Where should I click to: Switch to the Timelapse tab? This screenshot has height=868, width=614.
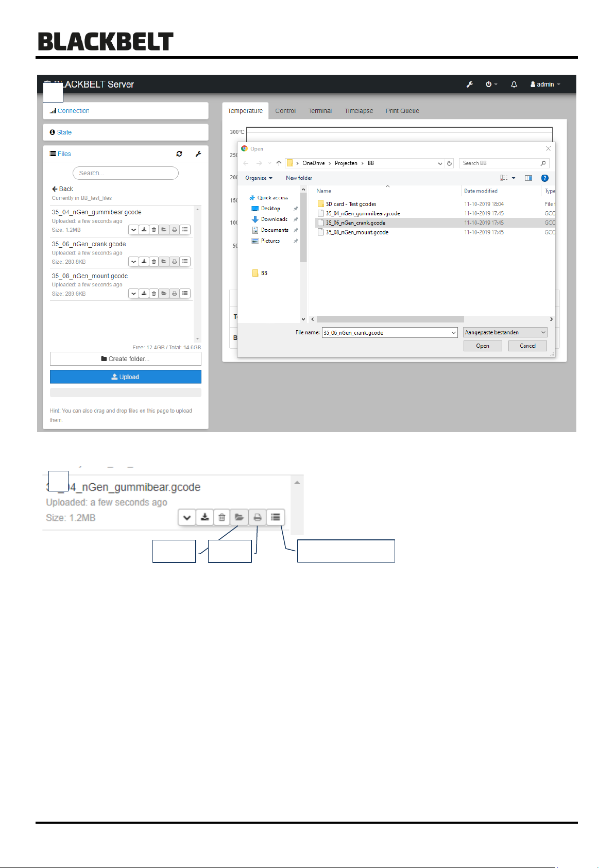(359, 111)
